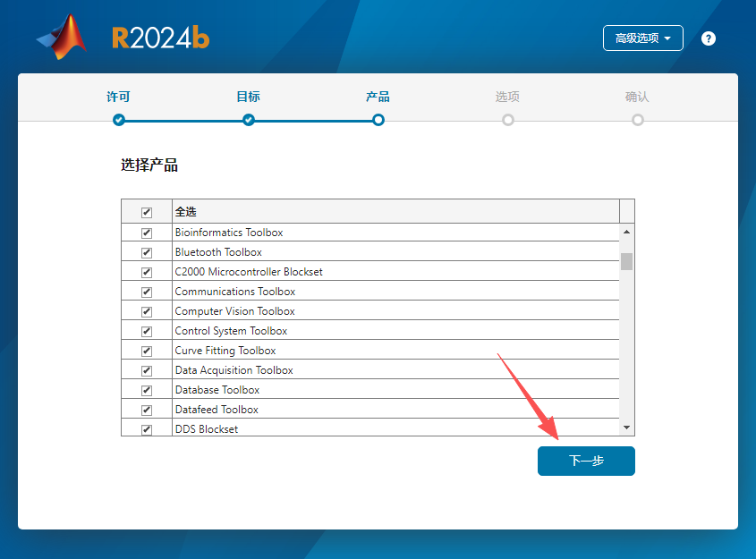Open help via the question mark icon
This screenshot has width=756, height=559.
tap(708, 38)
